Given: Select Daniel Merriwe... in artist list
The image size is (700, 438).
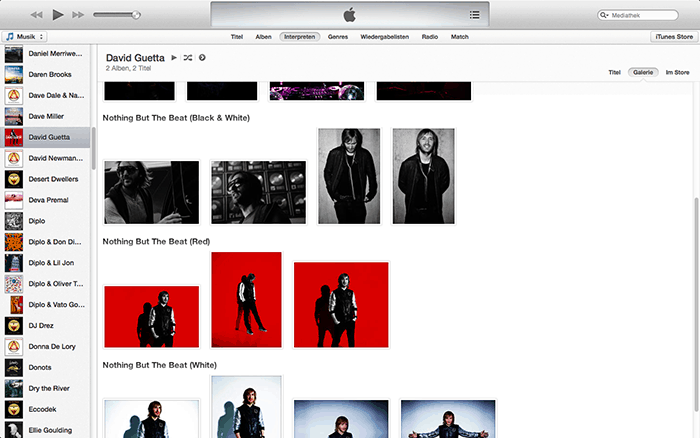Looking at the screenshot, I should 45,54.
